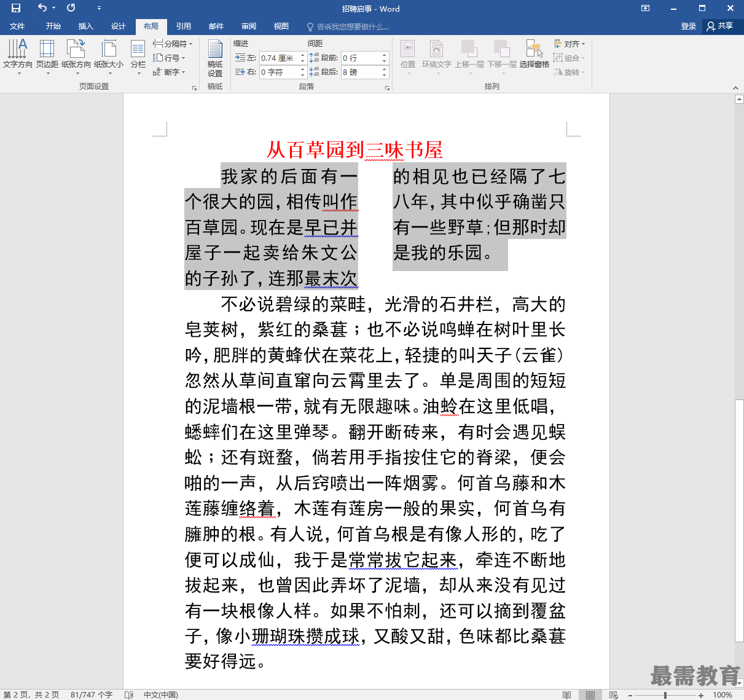Image resolution: width=744 pixels, height=700 pixels.
Task: Undo the last action
Action: point(42,8)
